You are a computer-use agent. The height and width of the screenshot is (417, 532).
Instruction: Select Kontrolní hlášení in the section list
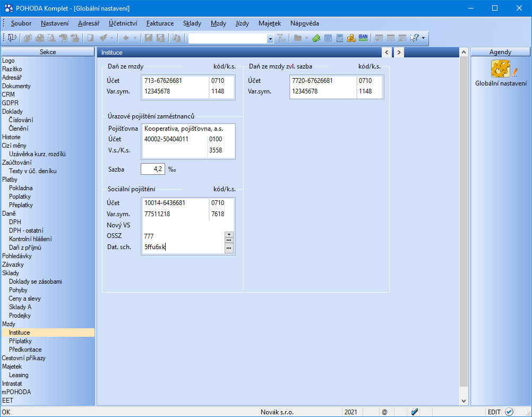[x=30, y=239]
